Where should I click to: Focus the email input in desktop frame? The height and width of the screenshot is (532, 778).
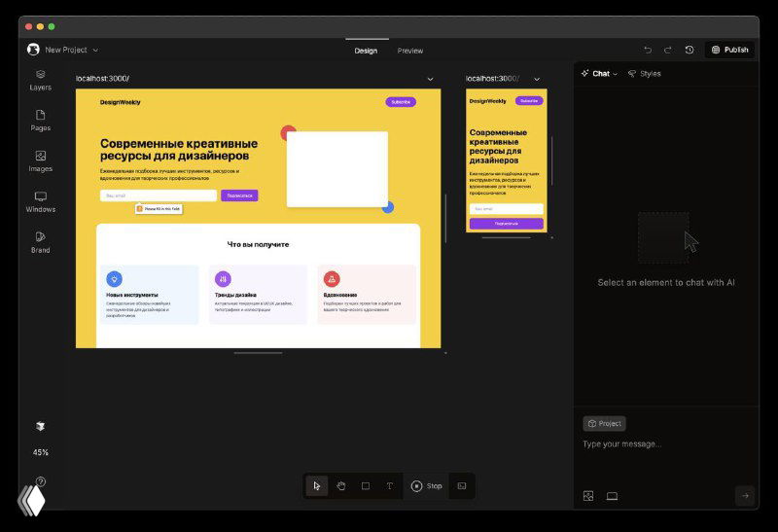(159, 195)
